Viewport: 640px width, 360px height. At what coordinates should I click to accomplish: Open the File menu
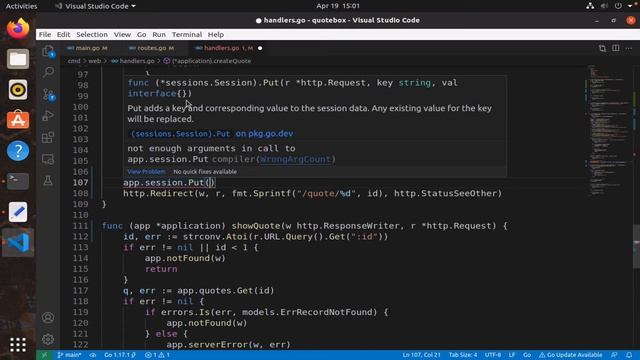pos(45,35)
